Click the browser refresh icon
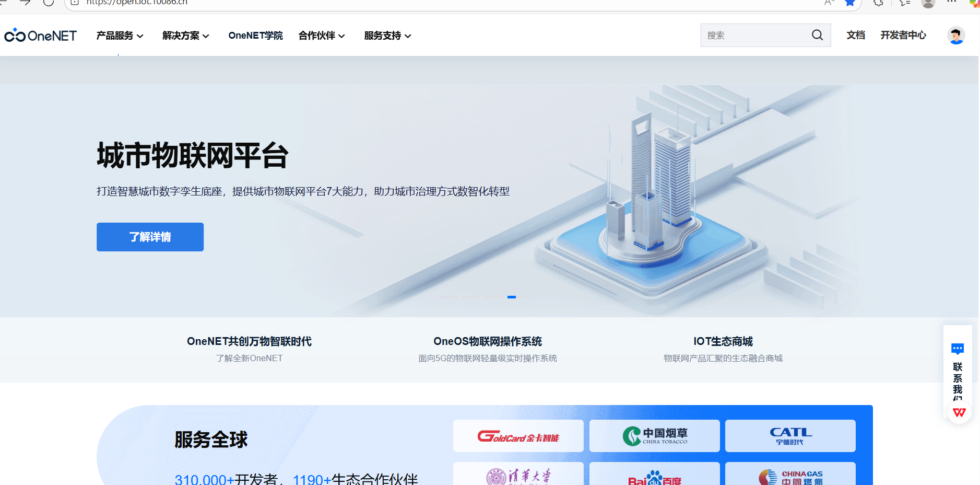Image resolution: width=980 pixels, height=485 pixels. click(49, 2)
